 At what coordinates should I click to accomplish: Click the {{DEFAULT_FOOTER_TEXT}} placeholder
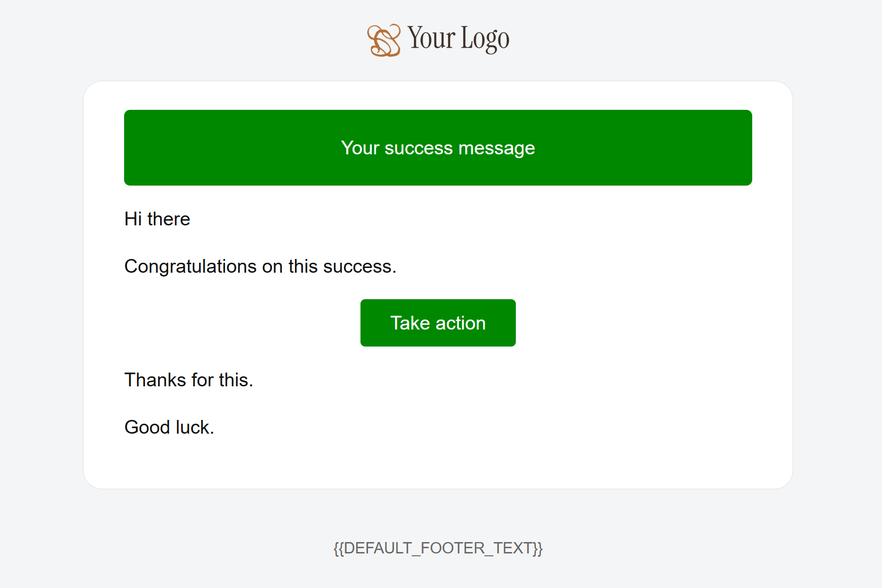tap(437, 548)
